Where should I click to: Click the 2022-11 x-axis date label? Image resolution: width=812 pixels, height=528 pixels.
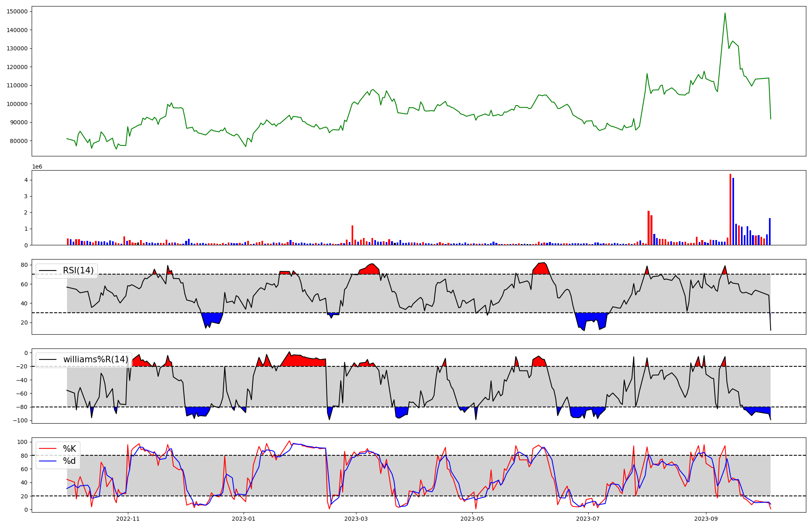point(128,519)
